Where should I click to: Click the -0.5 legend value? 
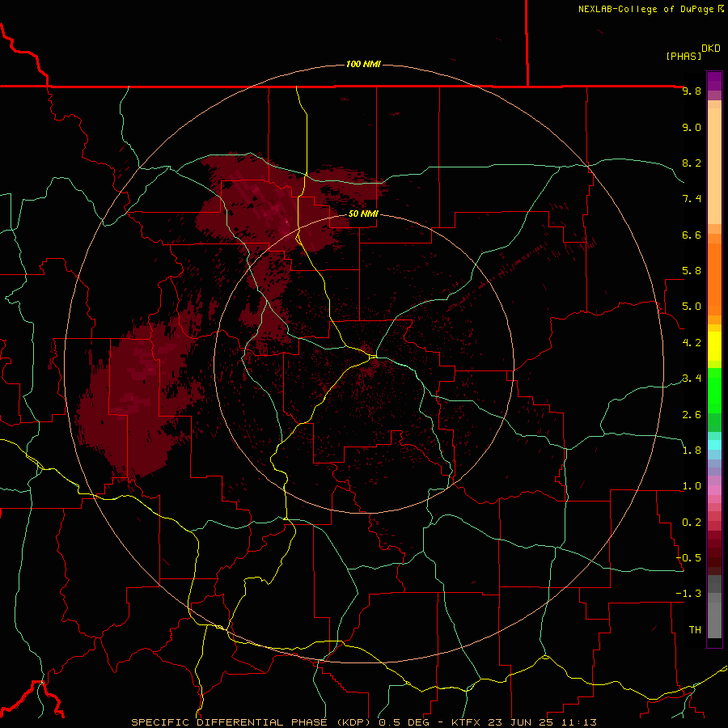click(688, 558)
